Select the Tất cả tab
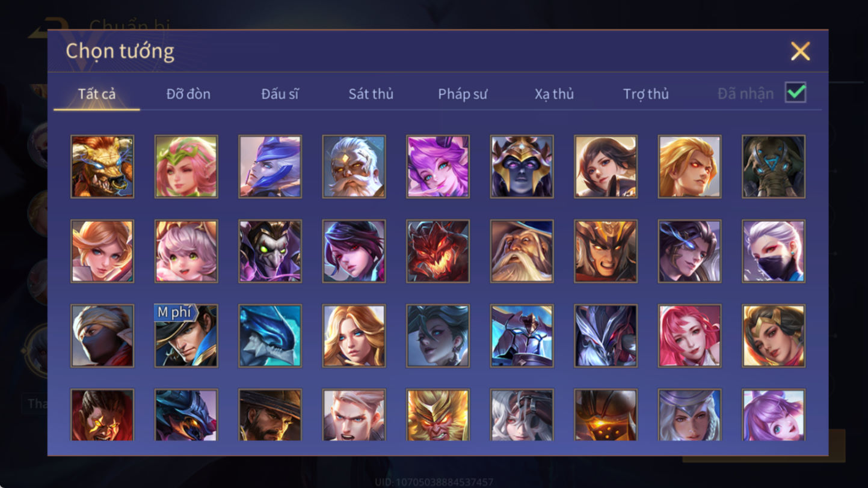This screenshot has width=868, height=488. click(97, 94)
